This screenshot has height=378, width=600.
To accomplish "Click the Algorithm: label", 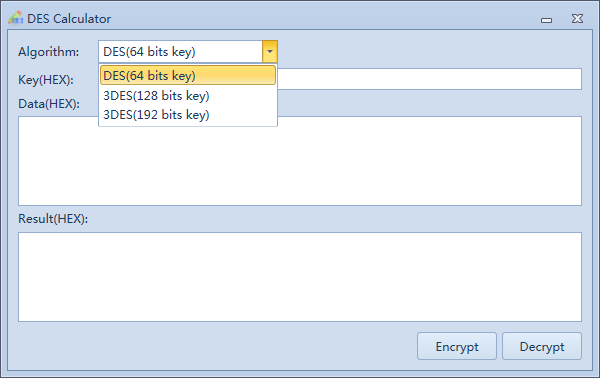I will pyautogui.click(x=49, y=52).
